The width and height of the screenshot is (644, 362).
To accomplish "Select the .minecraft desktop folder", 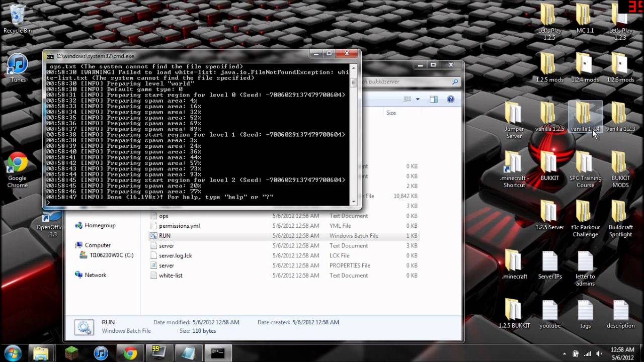I will tap(514, 264).
